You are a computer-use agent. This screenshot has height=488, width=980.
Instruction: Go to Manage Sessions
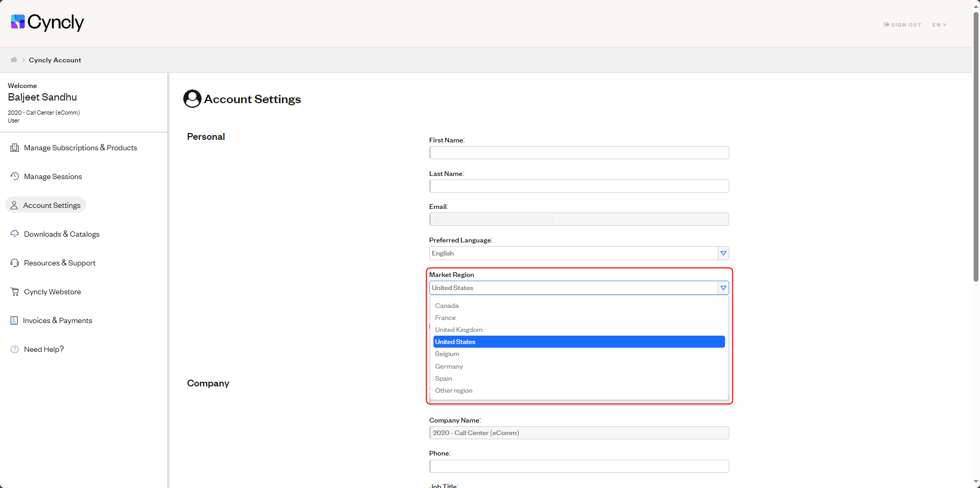point(53,176)
